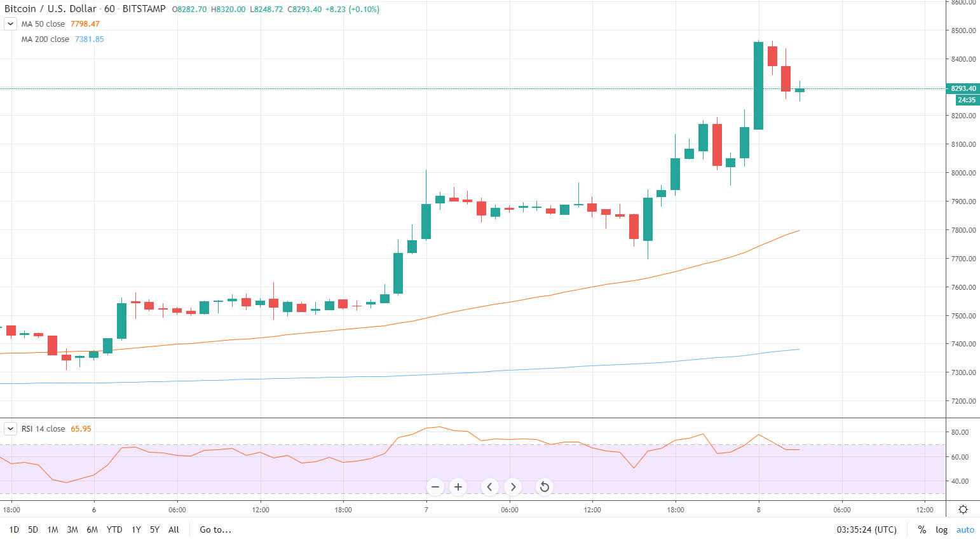Click the low value L8248.72 in header
This screenshot has width=980, height=539.
[x=266, y=10]
